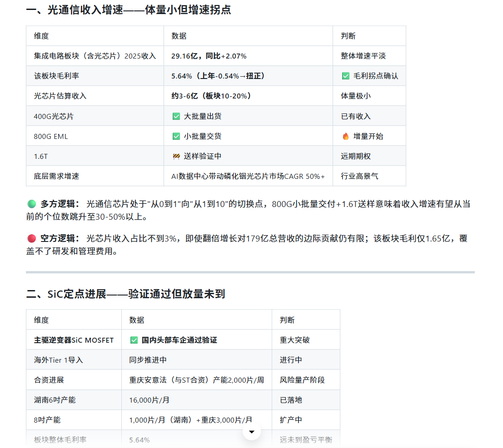The image size is (503, 448).
Task: Click cell 远期期权
Action: (369, 156)
